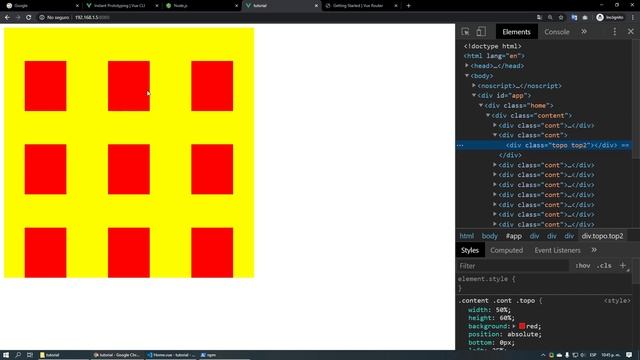The image size is (640, 360).
Task: Activate the inspect element picker icon
Action: tap(465, 32)
